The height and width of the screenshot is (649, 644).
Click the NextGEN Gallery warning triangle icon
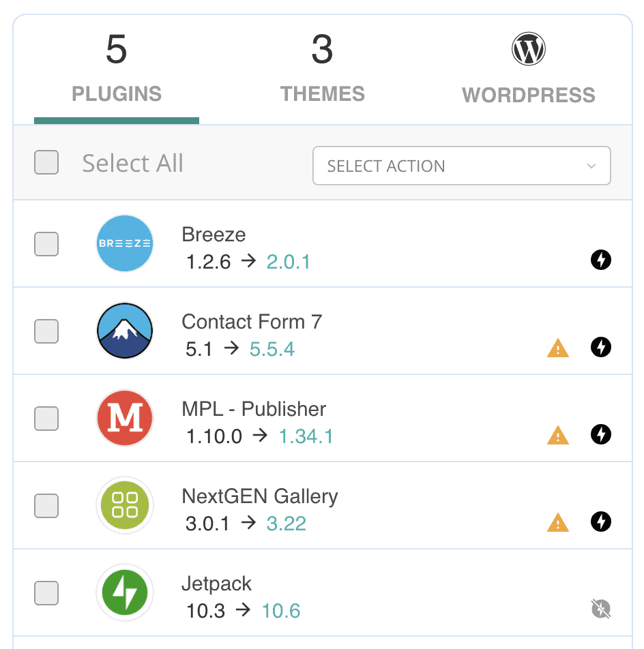point(558,522)
